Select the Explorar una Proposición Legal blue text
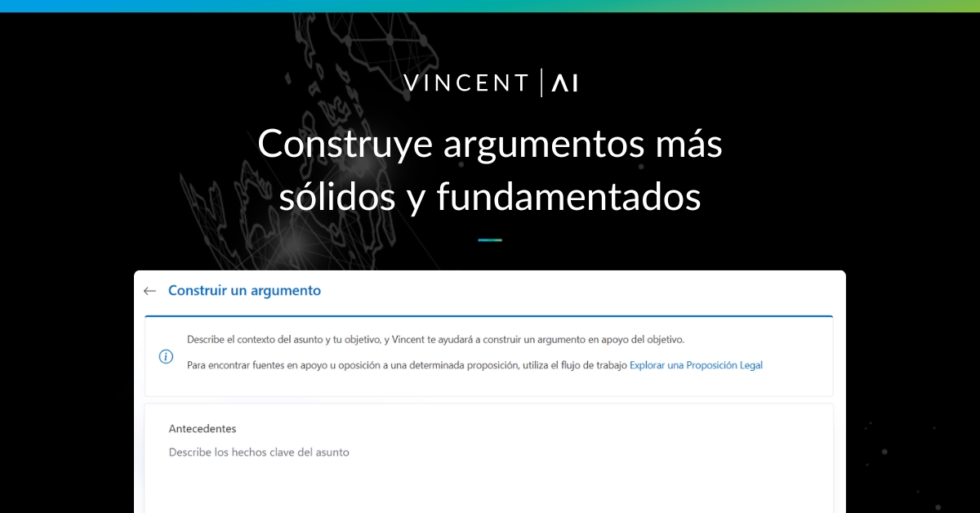Screen dimensions: 980x513 (x=695, y=365)
